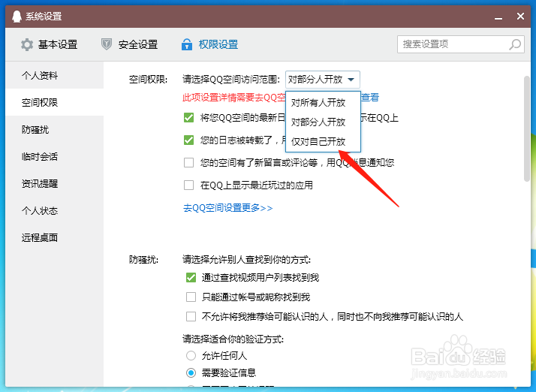
Task: Click the blue lock icon for 权限设置
Action: click(x=187, y=44)
